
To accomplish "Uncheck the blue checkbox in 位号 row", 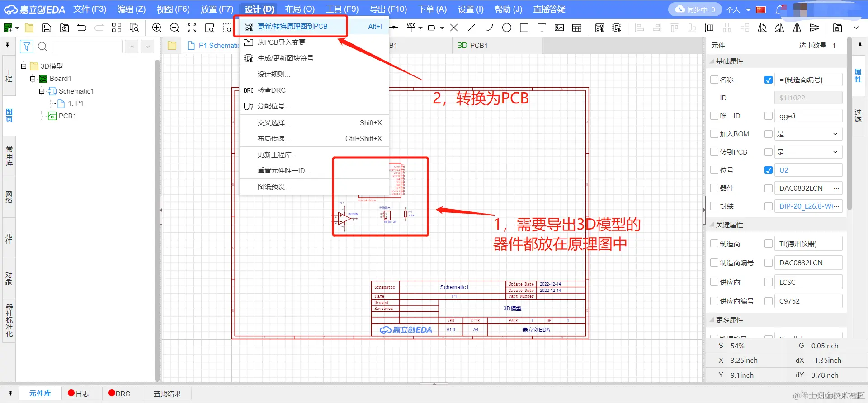I will [x=769, y=170].
